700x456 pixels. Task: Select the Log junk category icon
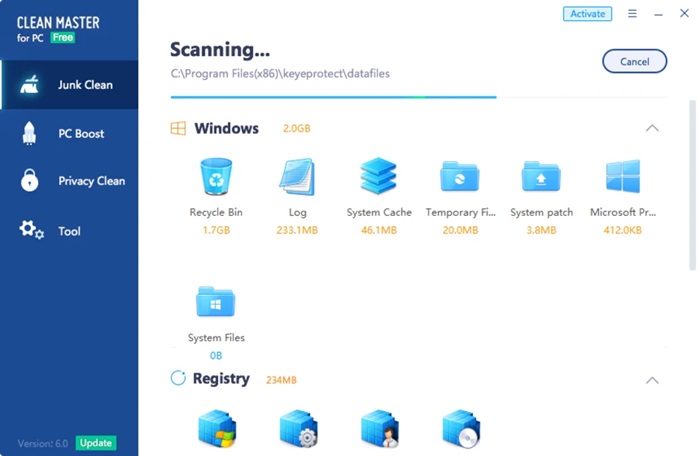297,177
